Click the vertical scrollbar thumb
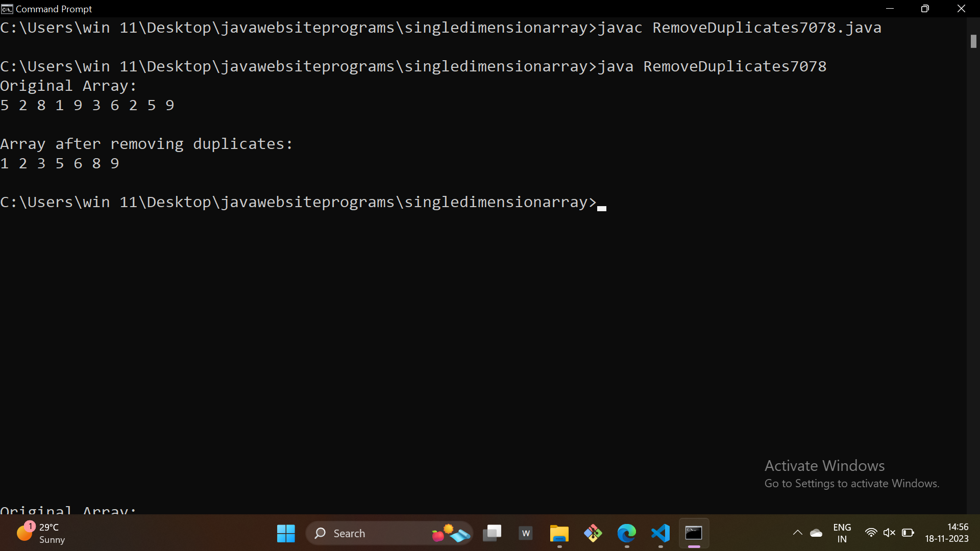The width and height of the screenshot is (980, 551). click(x=973, y=41)
